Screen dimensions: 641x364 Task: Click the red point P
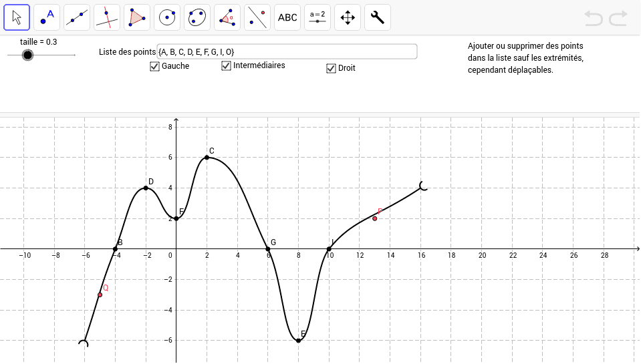tap(375, 218)
